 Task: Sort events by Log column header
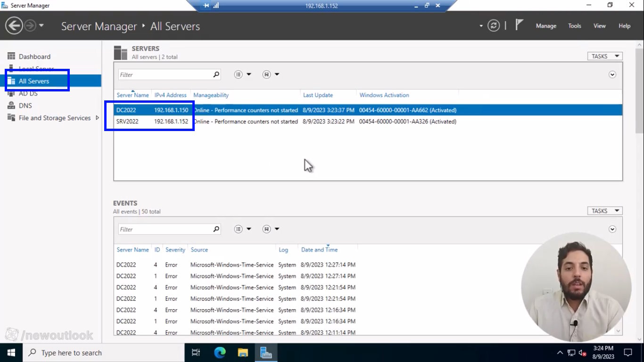pyautogui.click(x=283, y=250)
